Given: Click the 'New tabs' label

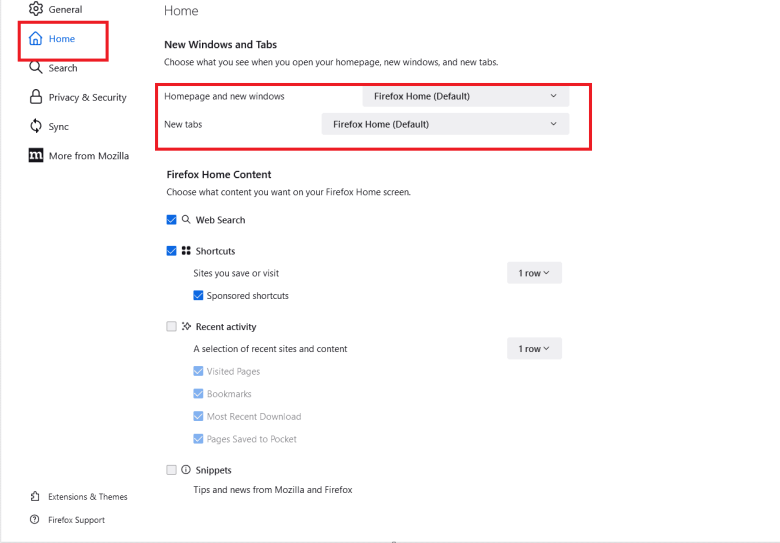Looking at the screenshot, I should click(x=183, y=124).
